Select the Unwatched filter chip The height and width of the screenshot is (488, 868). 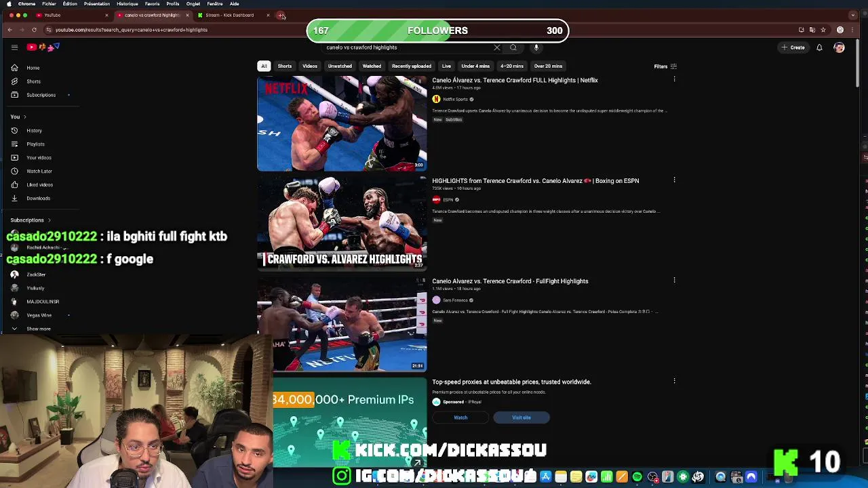coord(340,66)
